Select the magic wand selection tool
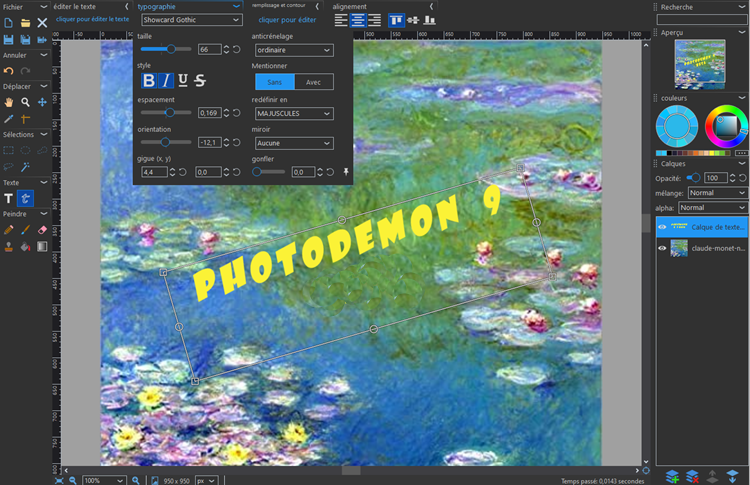This screenshot has height=485, width=750. [25, 167]
